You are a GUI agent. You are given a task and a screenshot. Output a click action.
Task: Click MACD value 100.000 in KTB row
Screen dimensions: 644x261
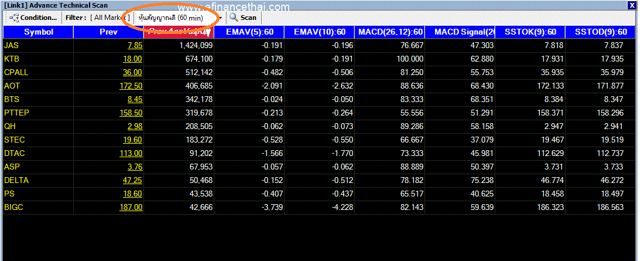click(410, 59)
